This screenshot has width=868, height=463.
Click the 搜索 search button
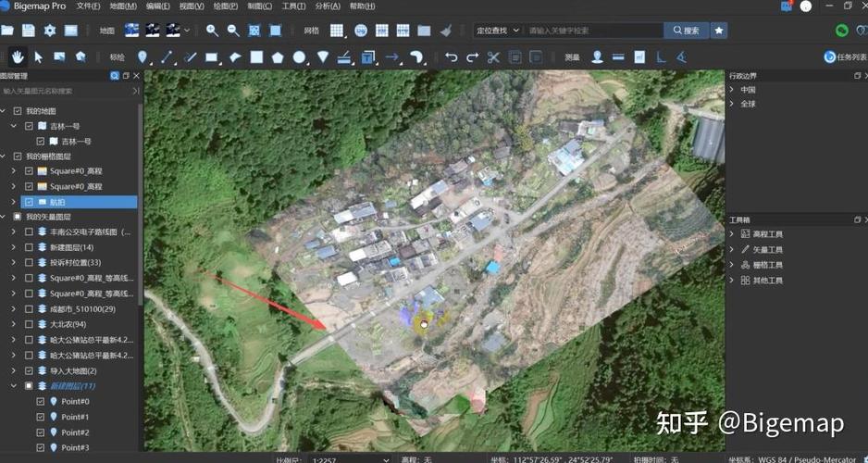tap(687, 31)
